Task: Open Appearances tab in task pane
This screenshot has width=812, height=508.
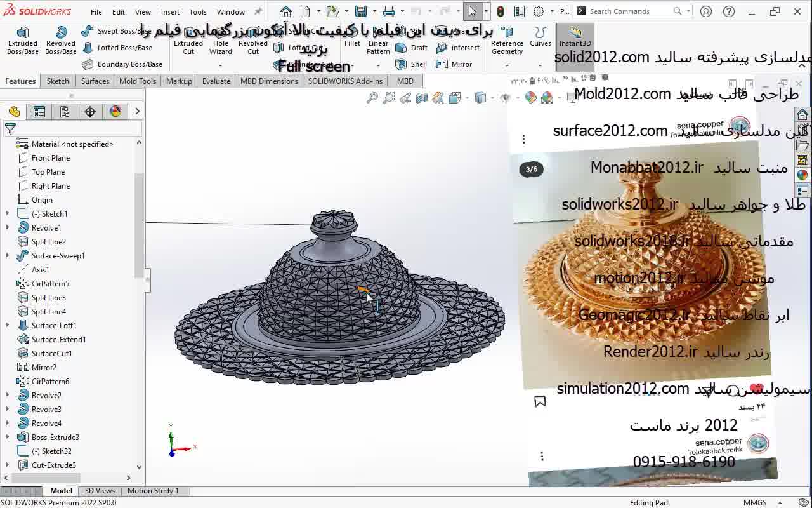Action: [802, 175]
